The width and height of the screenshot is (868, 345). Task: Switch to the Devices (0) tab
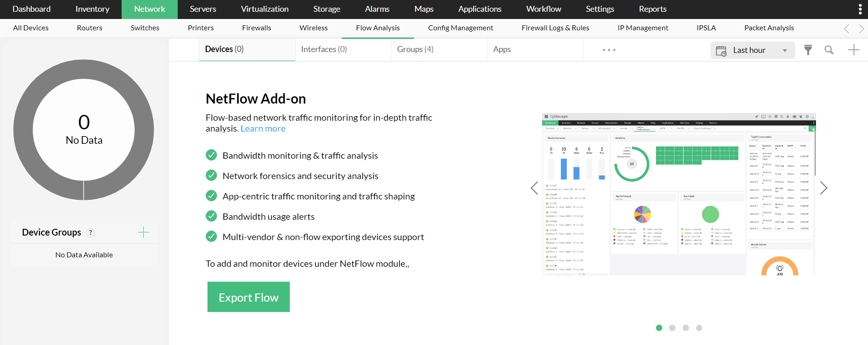[x=247, y=50]
